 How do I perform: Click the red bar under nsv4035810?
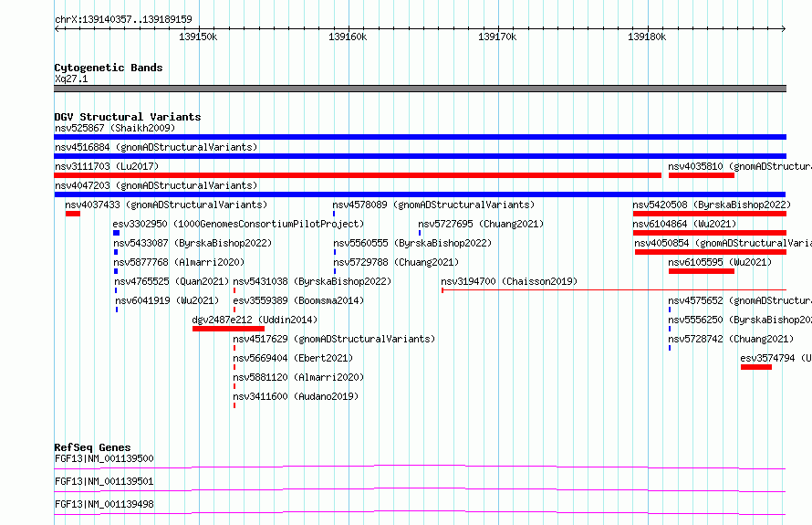(x=702, y=175)
